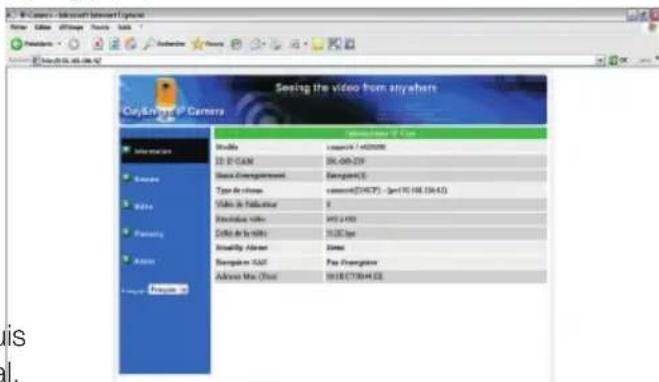Screen dimensions: 659x382
Task: Open the ? help menu
Action: click(141, 27)
